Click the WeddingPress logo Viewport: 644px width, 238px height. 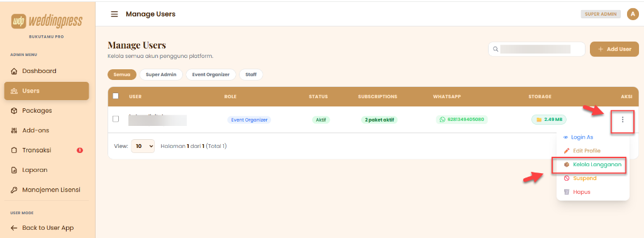point(47,21)
